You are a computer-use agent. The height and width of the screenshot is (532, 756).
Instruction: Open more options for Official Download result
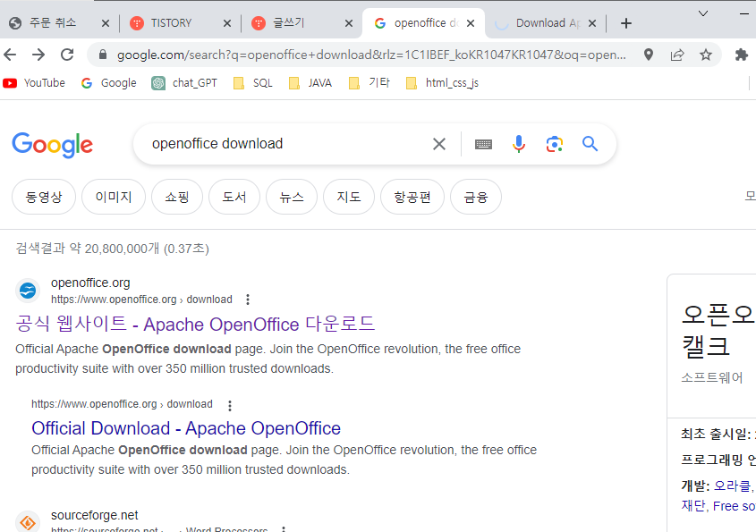click(x=230, y=406)
